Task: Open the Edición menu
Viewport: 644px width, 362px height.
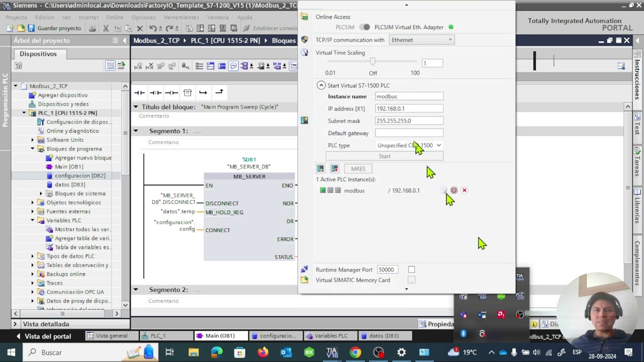Action: point(45,17)
